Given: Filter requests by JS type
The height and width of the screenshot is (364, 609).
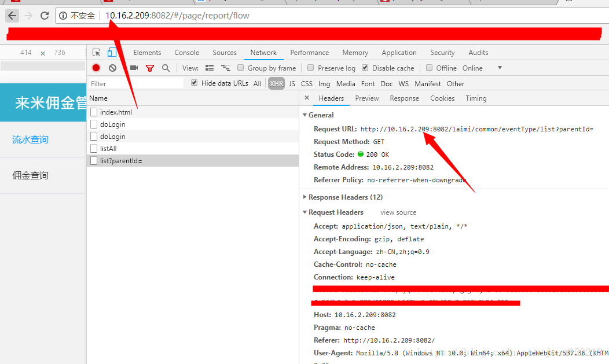Looking at the screenshot, I should 292,83.
